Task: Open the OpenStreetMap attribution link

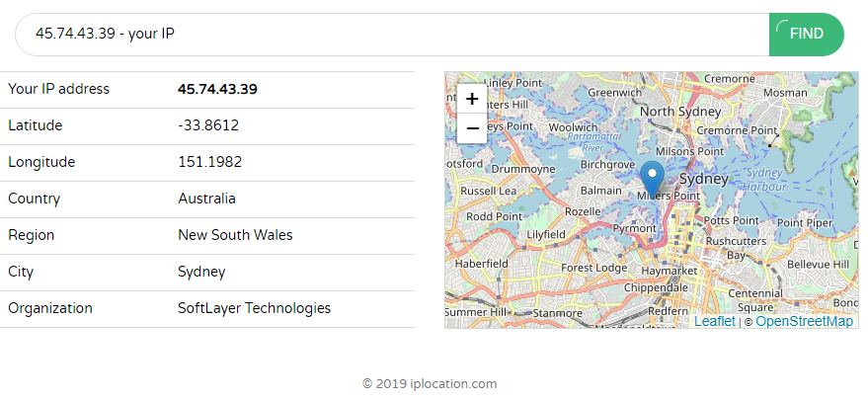Action: (x=804, y=321)
